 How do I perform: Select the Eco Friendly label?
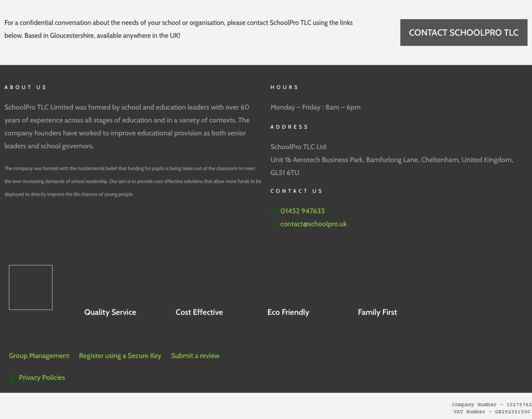click(x=288, y=312)
